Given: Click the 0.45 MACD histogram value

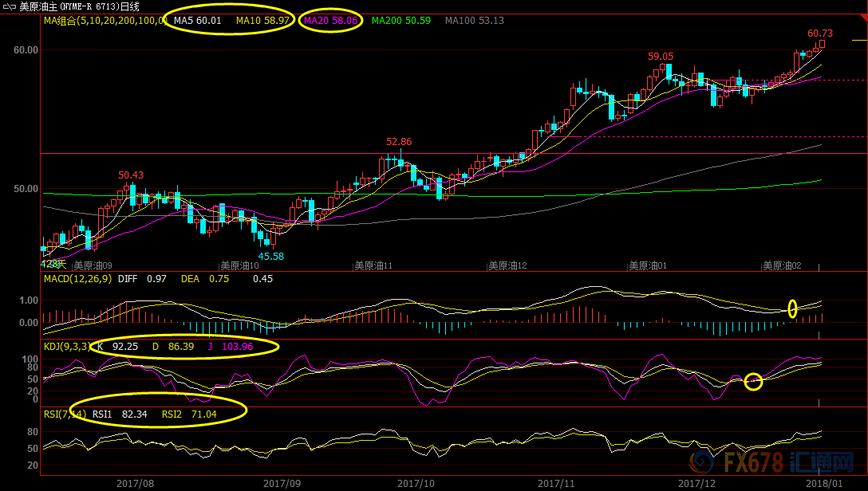Looking at the screenshot, I should [x=263, y=279].
